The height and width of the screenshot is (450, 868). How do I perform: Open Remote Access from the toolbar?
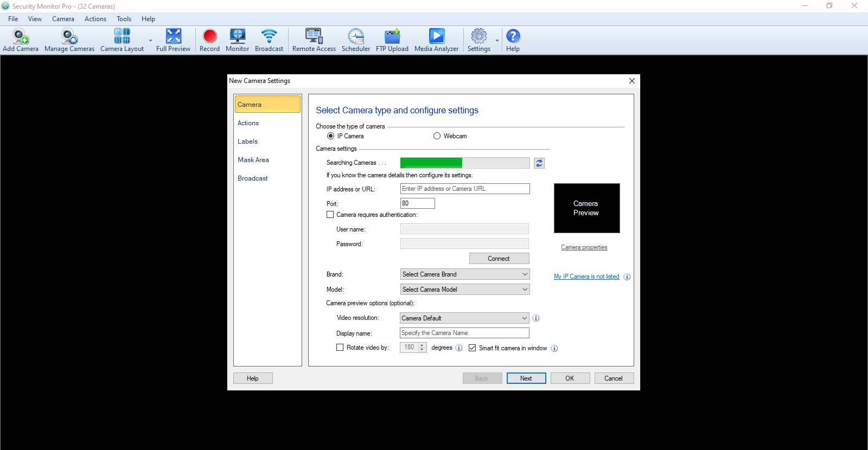pyautogui.click(x=314, y=40)
